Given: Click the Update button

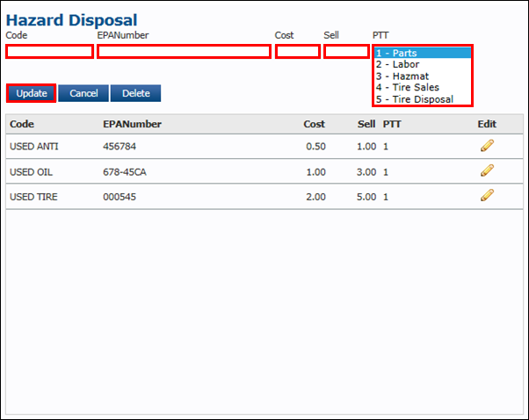Looking at the screenshot, I should 32,93.
